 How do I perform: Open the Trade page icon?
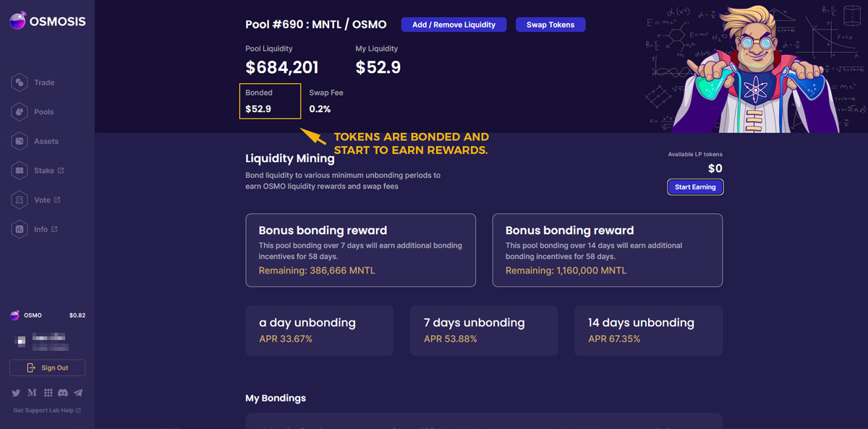(x=20, y=82)
